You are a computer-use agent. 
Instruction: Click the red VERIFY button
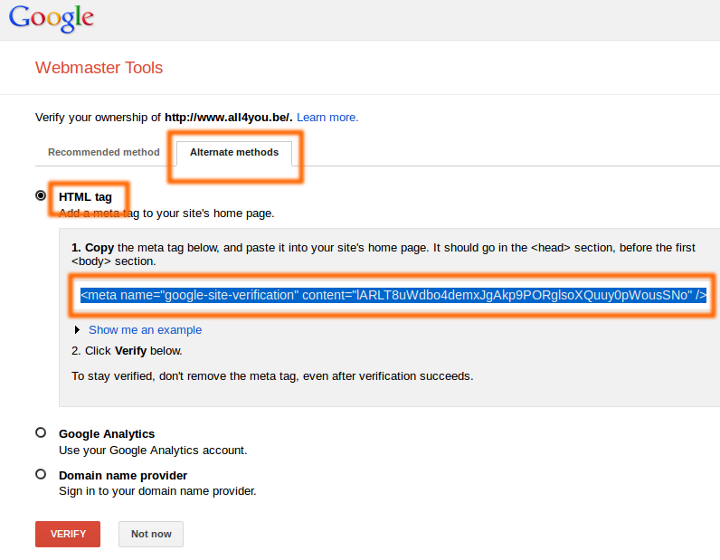click(68, 534)
